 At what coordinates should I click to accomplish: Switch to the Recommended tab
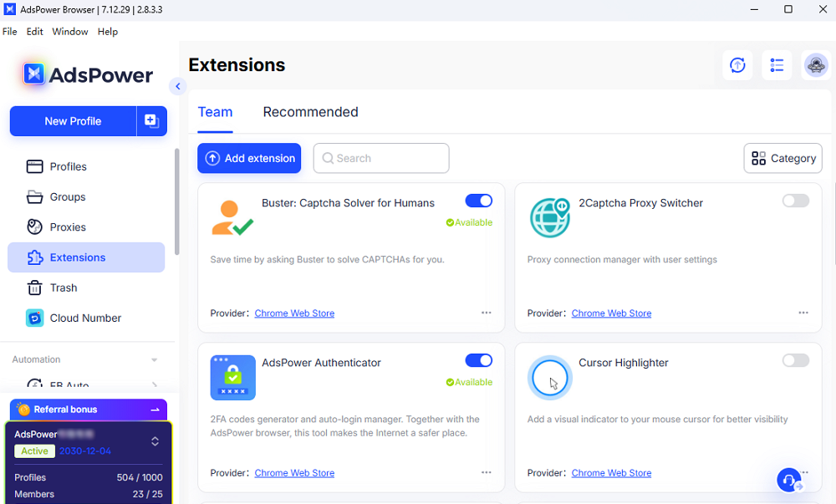[x=310, y=112]
